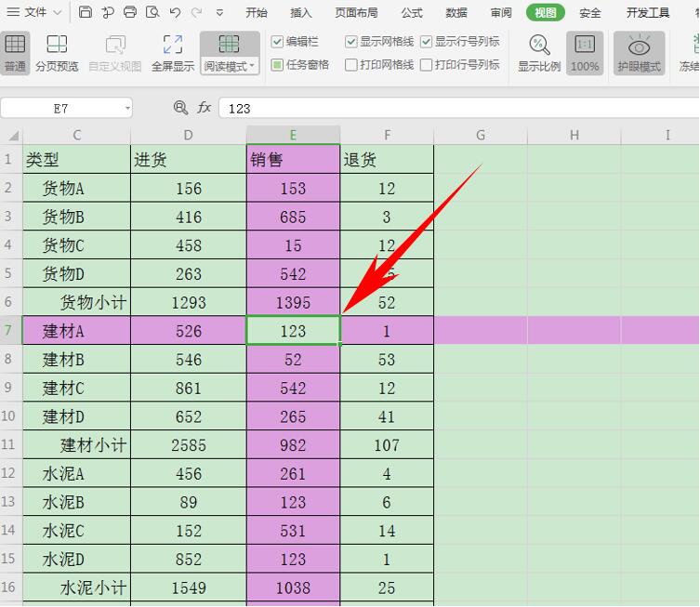Switch to the 开始 tab
Viewport: 700px width, 607px height.
tap(257, 12)
